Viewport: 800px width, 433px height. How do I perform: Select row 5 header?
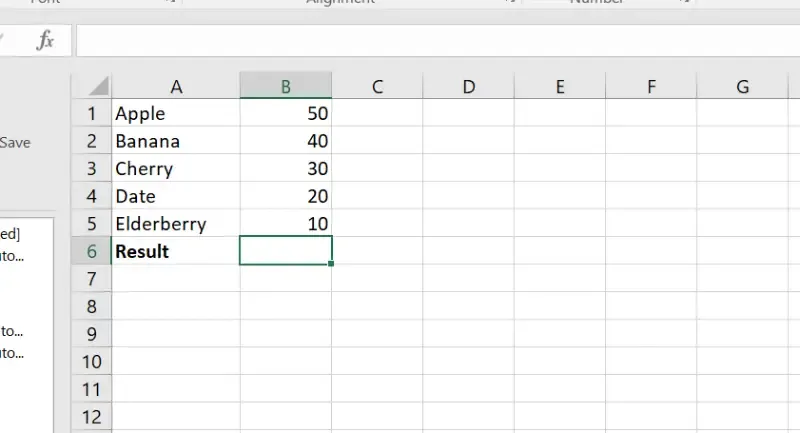click(91, 223)
